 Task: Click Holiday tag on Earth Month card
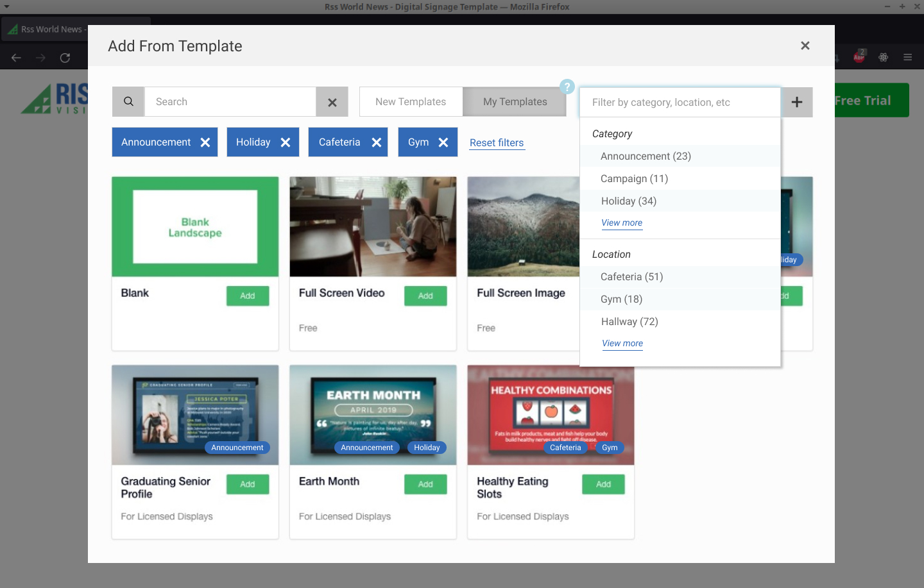427,448
